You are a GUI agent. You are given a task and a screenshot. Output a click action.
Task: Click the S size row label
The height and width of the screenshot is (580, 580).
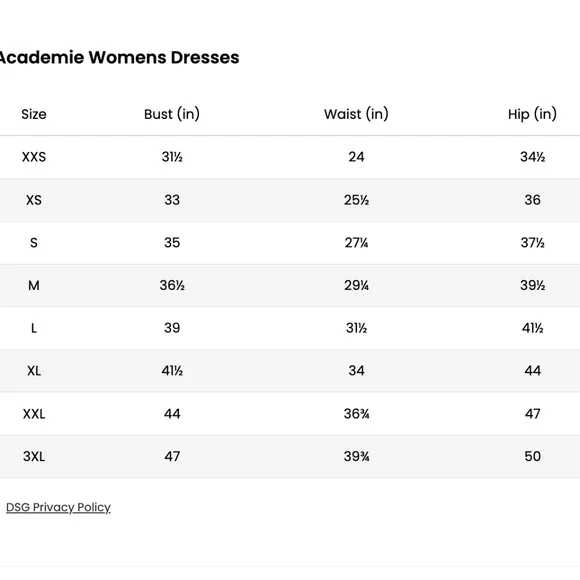click(34, 243)
